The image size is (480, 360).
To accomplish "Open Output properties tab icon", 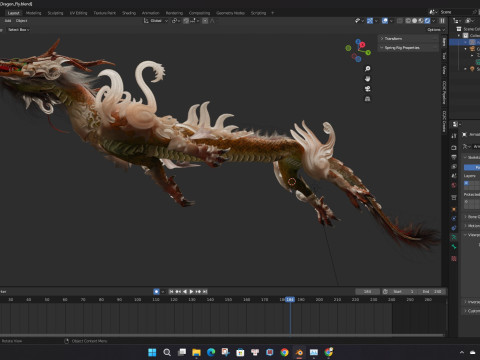I will 454,157.
